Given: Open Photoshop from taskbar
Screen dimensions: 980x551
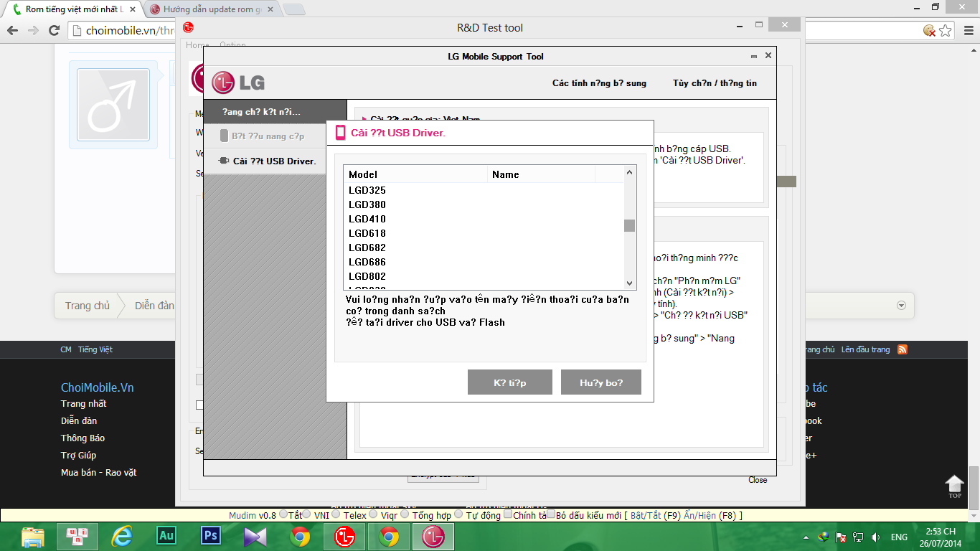Looking at the screenshot, I should click(211, 537).
